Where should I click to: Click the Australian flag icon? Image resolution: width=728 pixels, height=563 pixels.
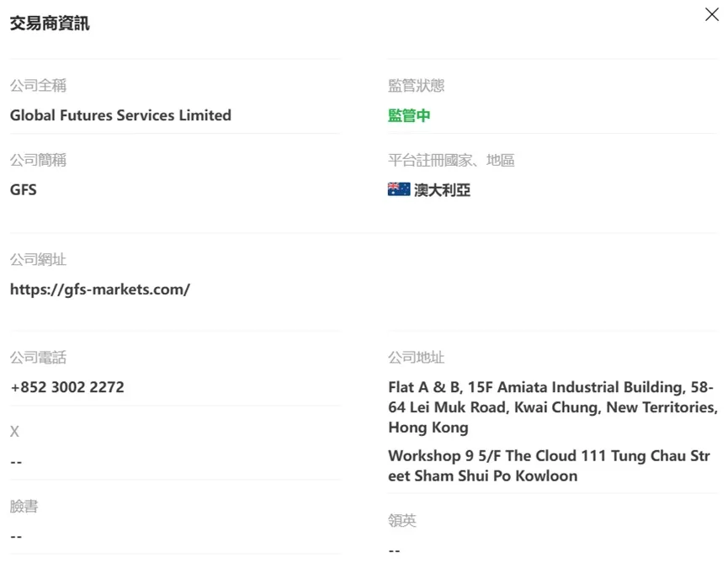point(399,189)
